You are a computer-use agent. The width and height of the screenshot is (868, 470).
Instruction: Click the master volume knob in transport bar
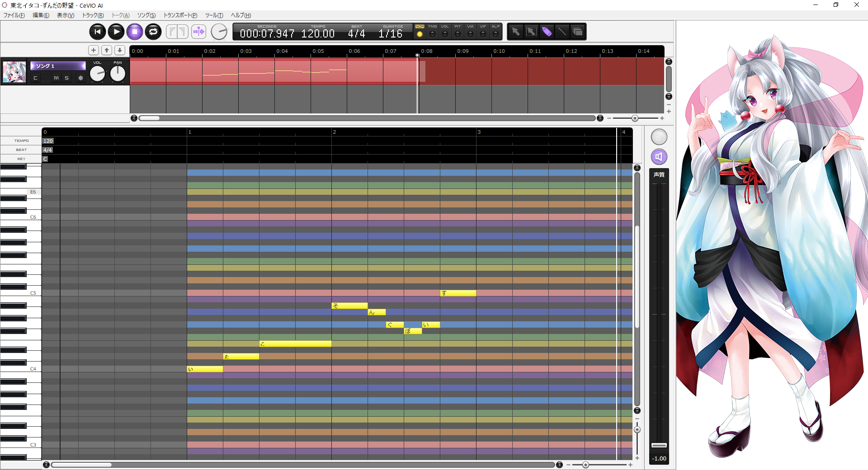pyautogui.click(x=219, y=32)
